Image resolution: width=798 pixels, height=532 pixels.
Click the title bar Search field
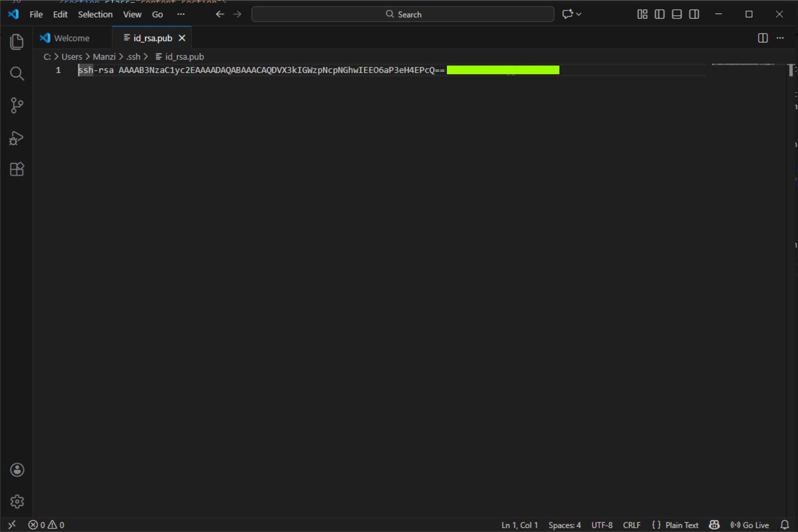click(403, 14)
